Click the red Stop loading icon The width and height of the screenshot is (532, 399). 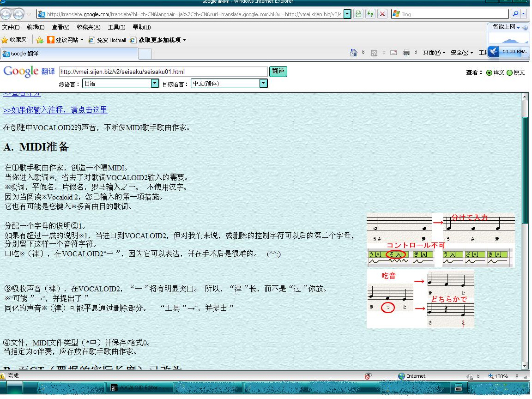tap(382, 14)
